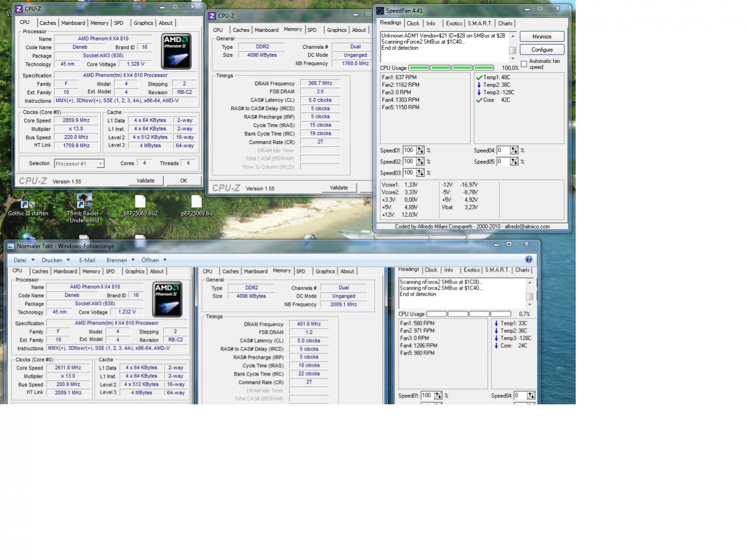The width and height of the screenshot is (747, 560).
Task: Open the Charts tab in SpeedFan
Action: [x=505, y=23]
